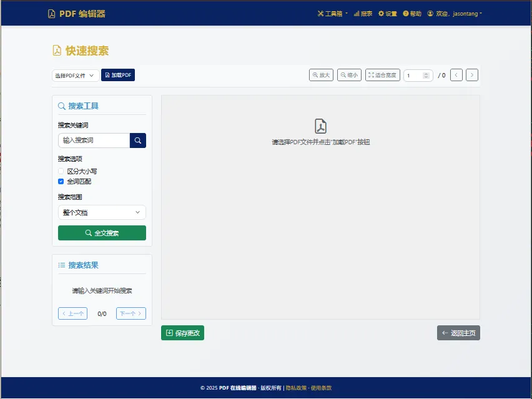This screenshot has height=399, width=532.
Task: Go to previous page with left chevron
Action: [456, 75]
